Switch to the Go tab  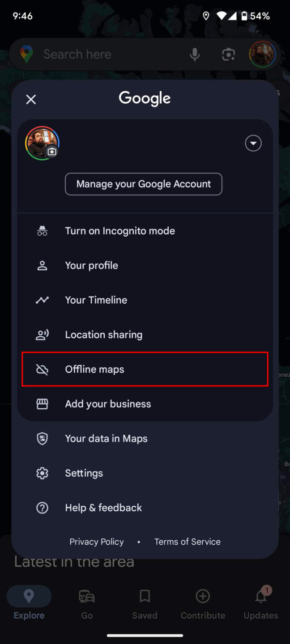[x=86, y=604]
